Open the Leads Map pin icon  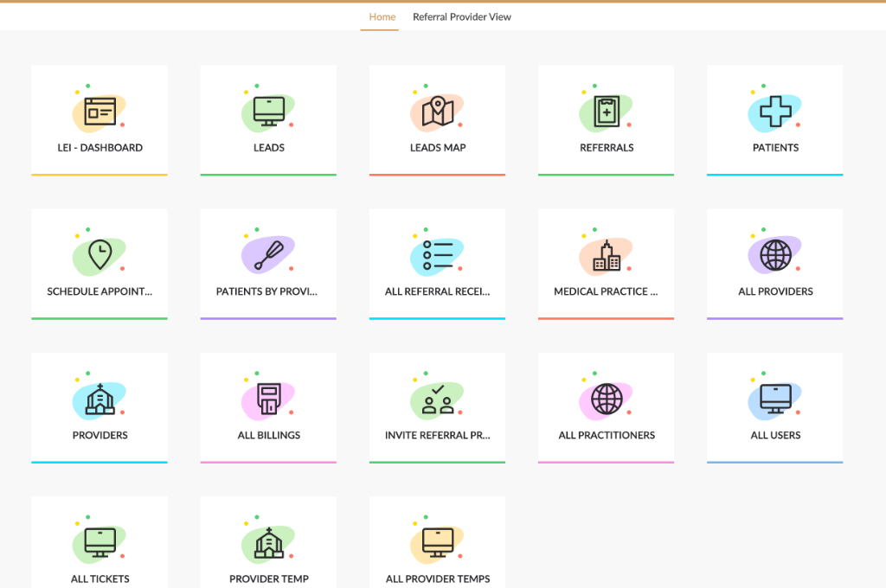tap(438, 111)
